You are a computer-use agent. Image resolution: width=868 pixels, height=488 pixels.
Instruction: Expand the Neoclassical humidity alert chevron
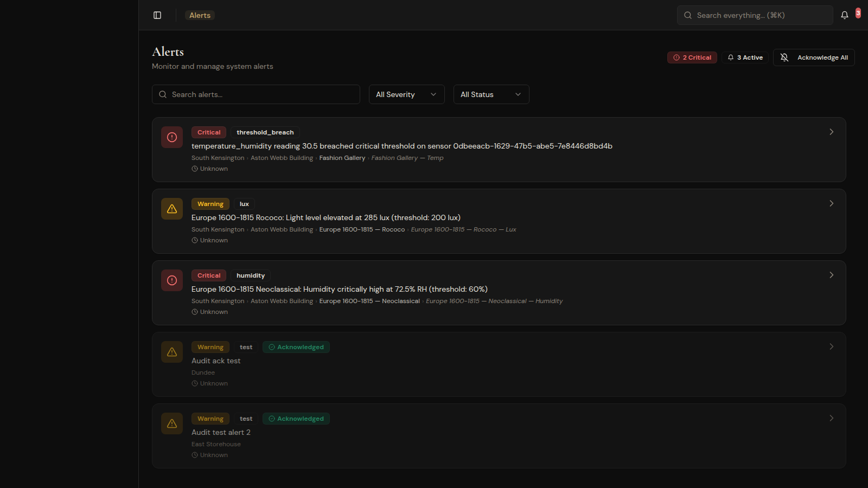pyautogui.click(x=831, y=275)
